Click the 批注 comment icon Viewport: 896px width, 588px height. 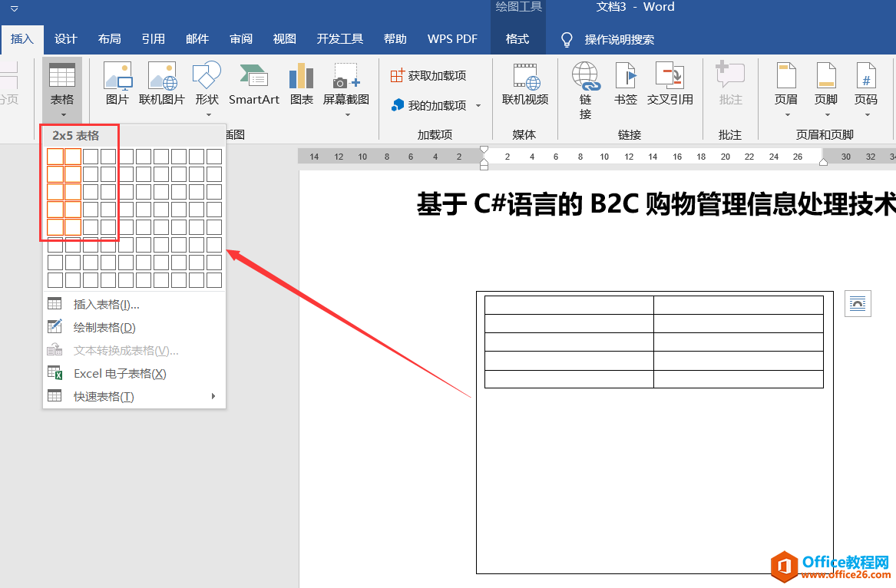click(x=729, y=84)
